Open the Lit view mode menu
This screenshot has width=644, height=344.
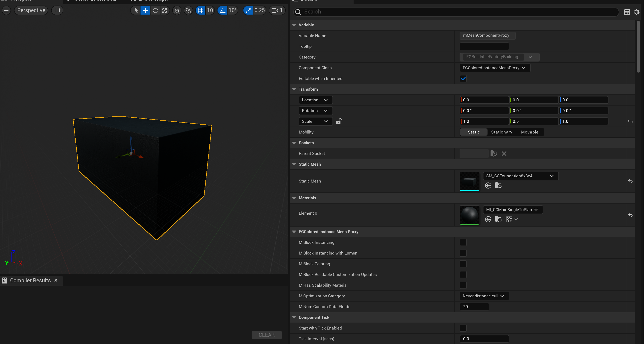click(x=57, y=11)
